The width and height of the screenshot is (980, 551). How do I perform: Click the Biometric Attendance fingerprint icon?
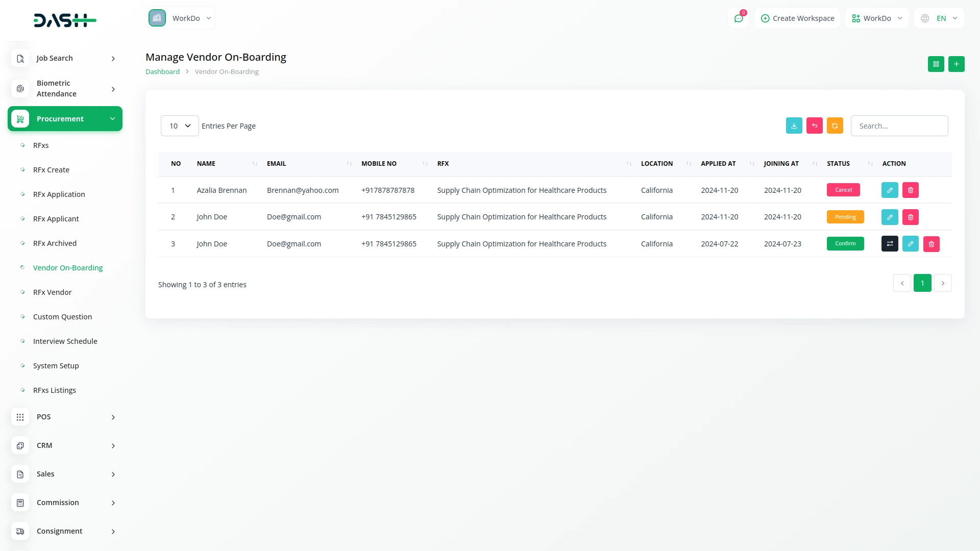tap(20, 89)
